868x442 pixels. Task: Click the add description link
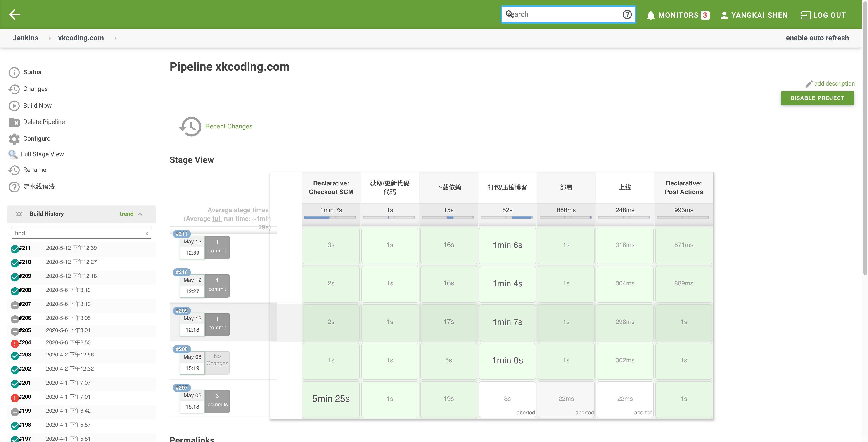[834, 83]
